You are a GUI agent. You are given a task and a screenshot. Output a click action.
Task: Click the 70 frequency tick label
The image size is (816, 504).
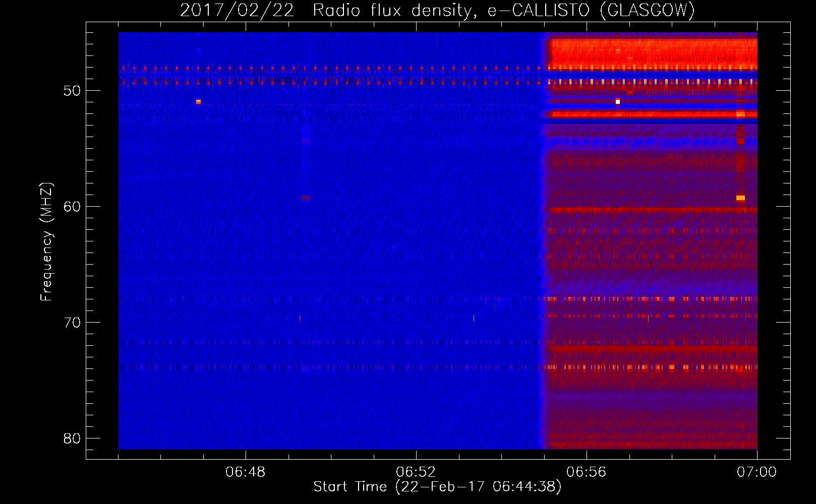tap(72, 323)
